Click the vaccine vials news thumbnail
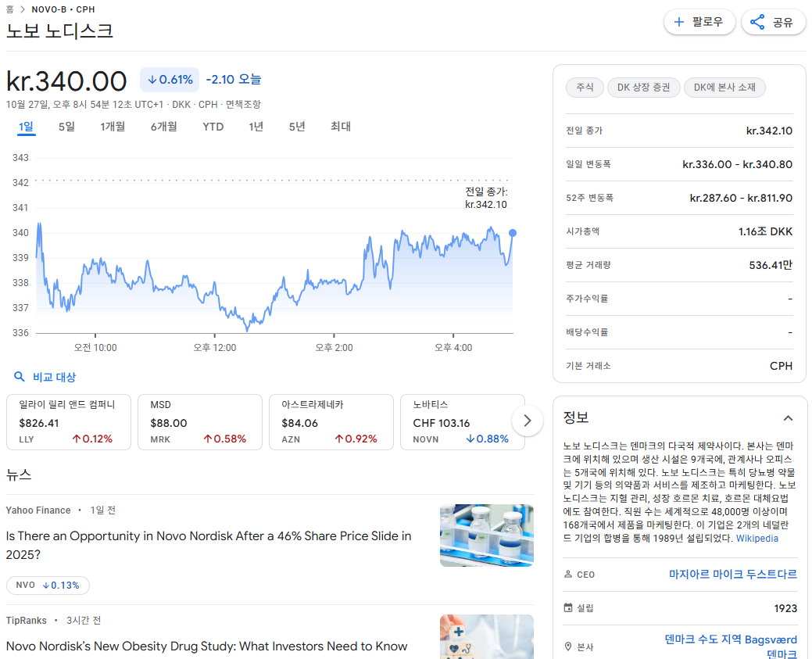The height and width of the screenshot is (659, 812). [486, 535]
